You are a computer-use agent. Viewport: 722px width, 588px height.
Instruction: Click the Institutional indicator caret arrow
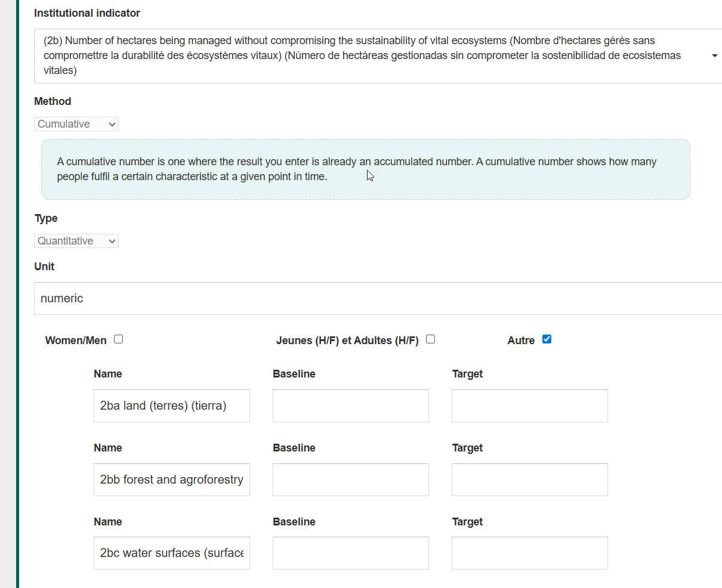point(714,55)
